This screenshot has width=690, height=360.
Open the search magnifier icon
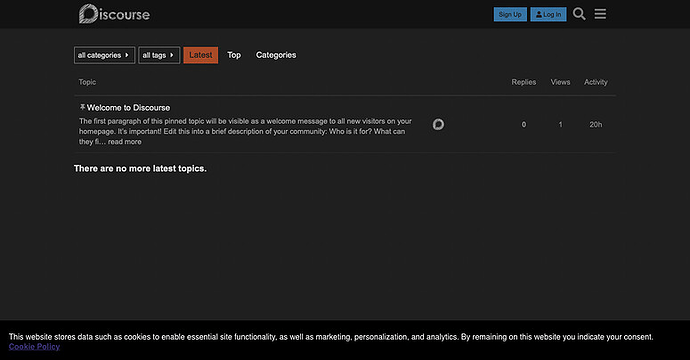coord(579,14)
